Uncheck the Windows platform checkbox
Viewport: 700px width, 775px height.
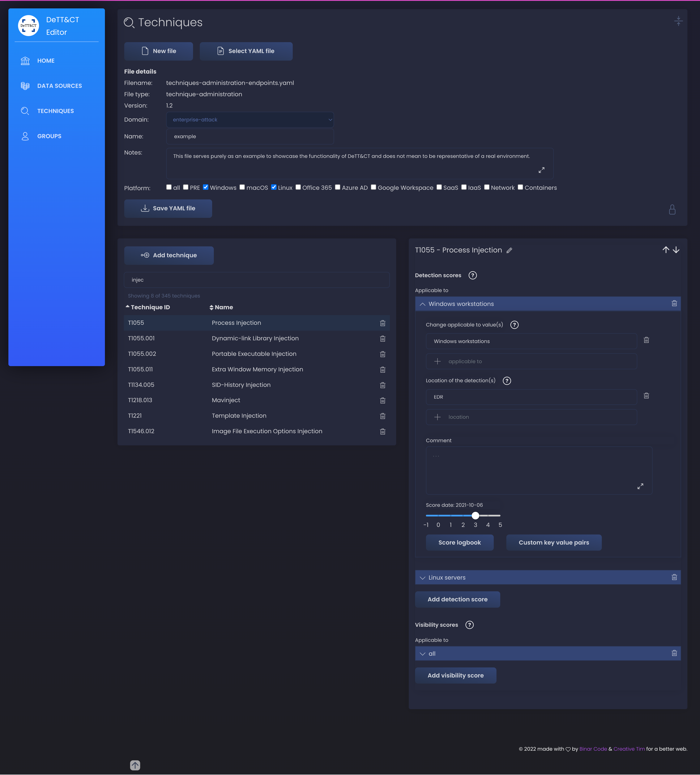click(206, 187)
